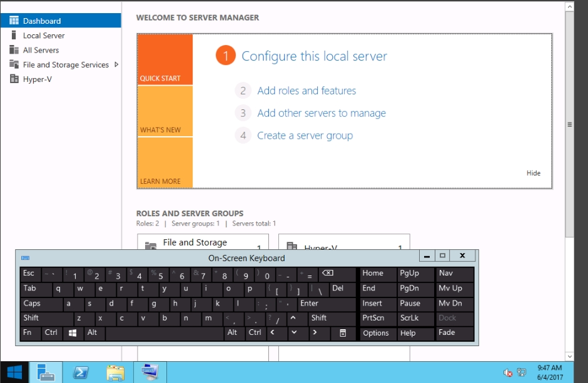Click the Dashboard icon in the sidebar
The height and width of the screenshot is (383, 588).
(x=14, y=21)
